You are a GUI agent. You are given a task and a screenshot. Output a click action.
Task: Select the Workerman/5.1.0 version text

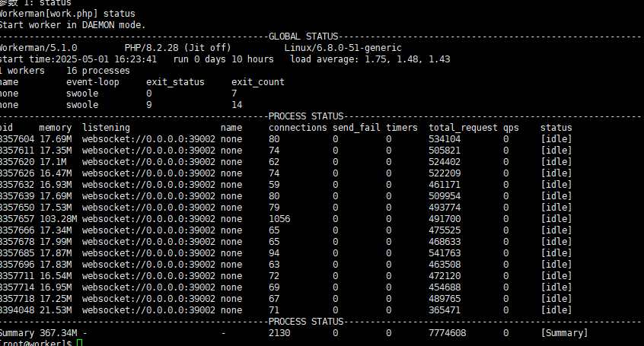(38, 48)
